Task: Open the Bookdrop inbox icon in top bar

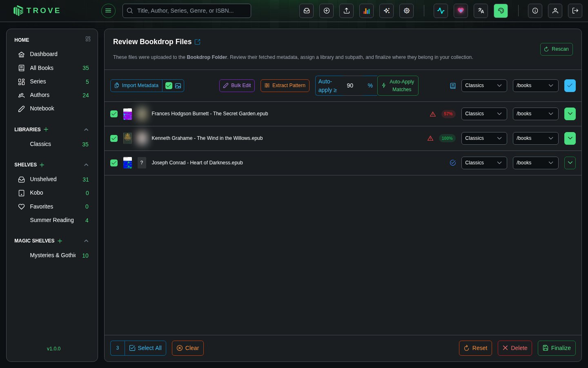Action: point(306,11)
